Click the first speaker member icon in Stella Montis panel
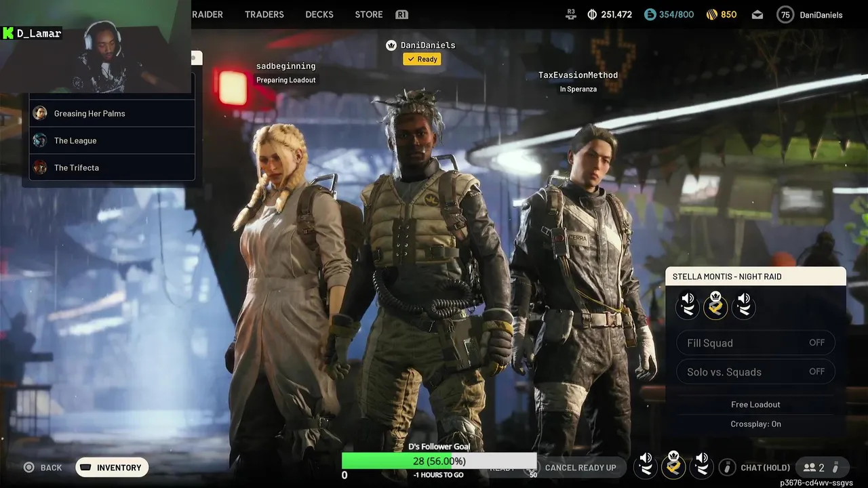868x488 pixels. point(688,306)
